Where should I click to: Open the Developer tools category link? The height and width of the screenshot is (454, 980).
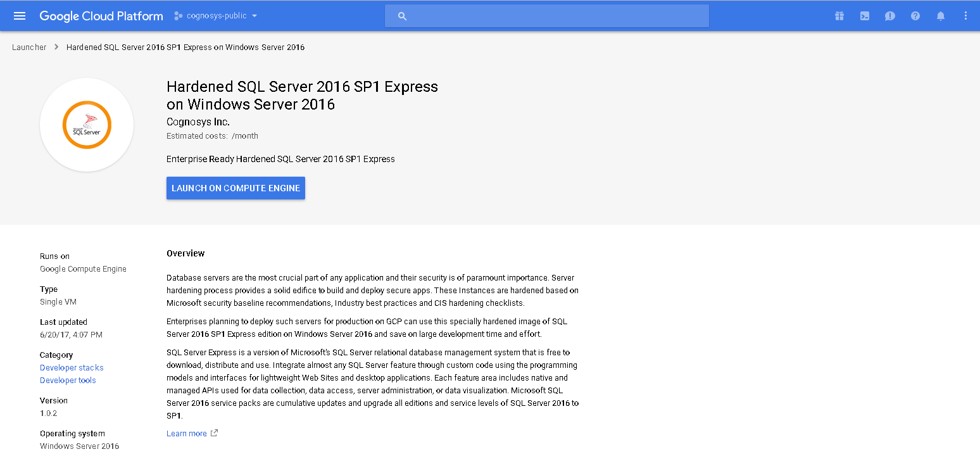coord(68,381)
